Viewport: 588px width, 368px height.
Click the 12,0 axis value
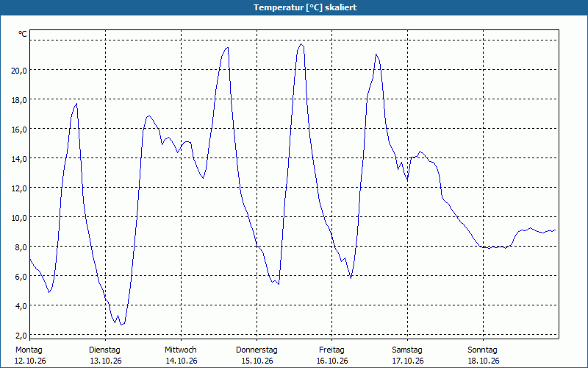19,188
